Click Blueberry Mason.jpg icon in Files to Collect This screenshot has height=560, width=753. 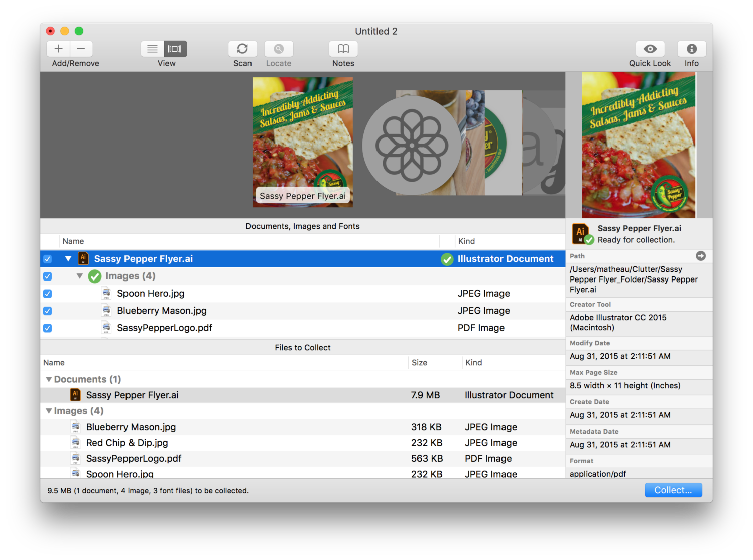(75, 427)
